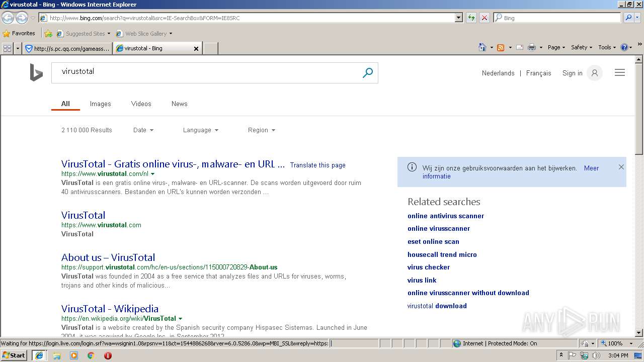
Task: Click the Chrome taskbar icon
Action: coord(91,355)
